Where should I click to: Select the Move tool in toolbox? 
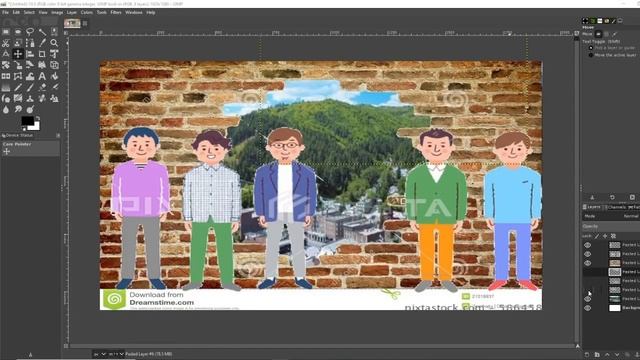18,54
